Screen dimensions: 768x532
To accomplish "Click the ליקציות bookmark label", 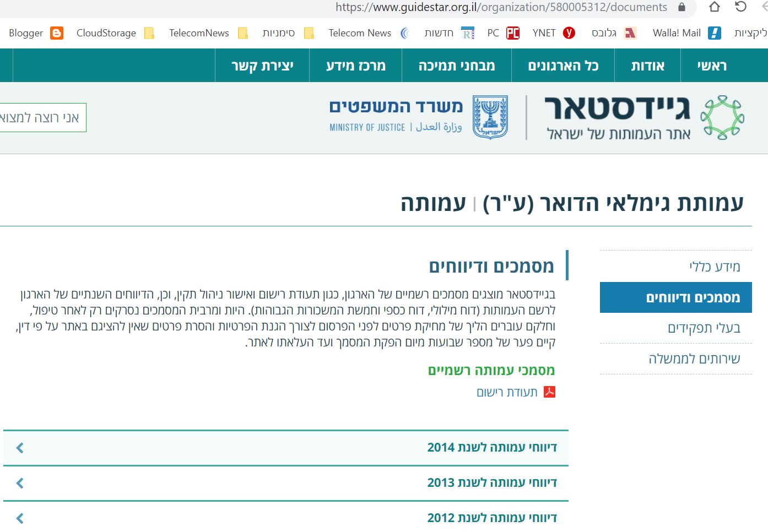I will [750, 33].
